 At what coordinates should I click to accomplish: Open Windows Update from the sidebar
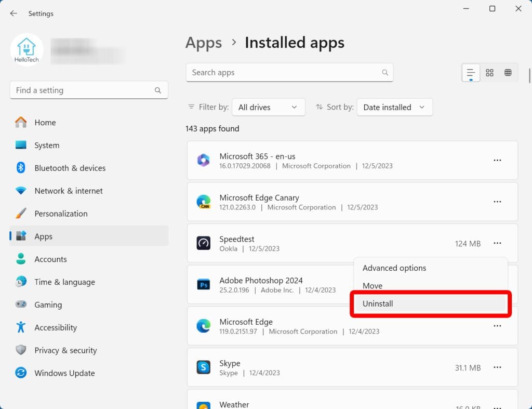(64, 373)
